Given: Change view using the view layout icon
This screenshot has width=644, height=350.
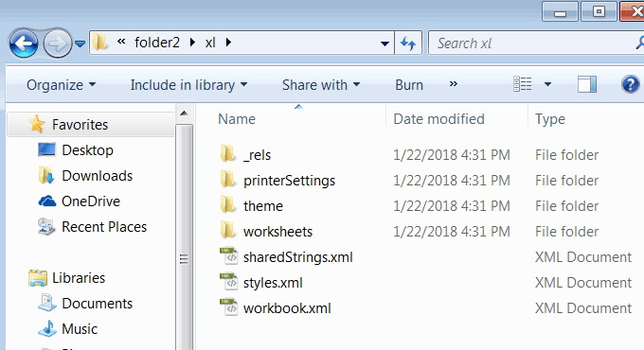Looking at the screenshot, I should click(523, 84).
